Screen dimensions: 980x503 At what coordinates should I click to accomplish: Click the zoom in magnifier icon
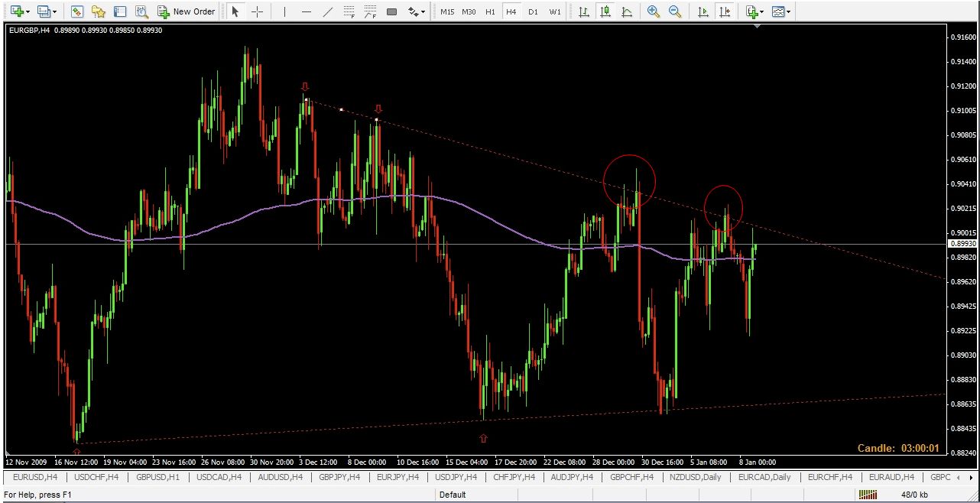click(x=653, y=11)
